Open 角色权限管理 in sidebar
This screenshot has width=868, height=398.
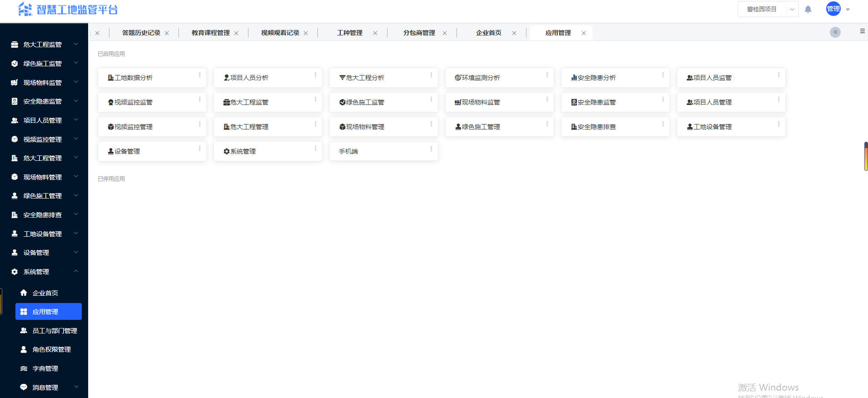click(51, 349)
